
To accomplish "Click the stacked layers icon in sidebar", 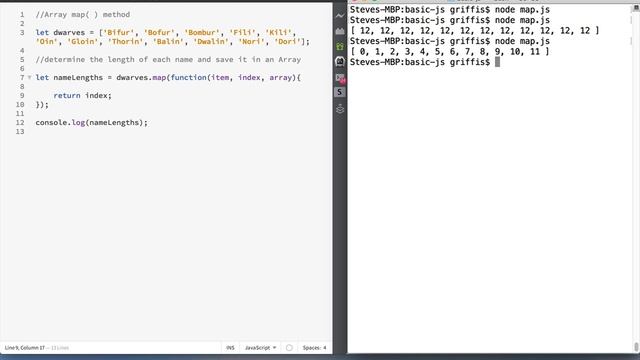I will [340, 109].
